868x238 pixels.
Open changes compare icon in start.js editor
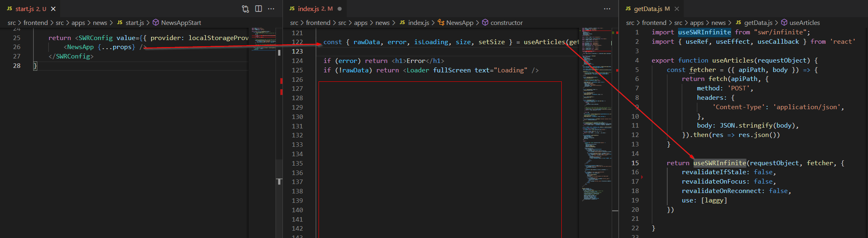tap(245, 9)
